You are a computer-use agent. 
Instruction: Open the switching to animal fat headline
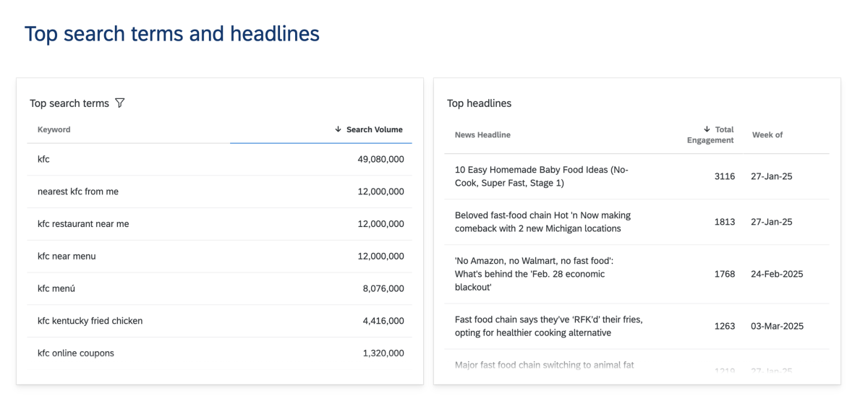tap(545, 365)
